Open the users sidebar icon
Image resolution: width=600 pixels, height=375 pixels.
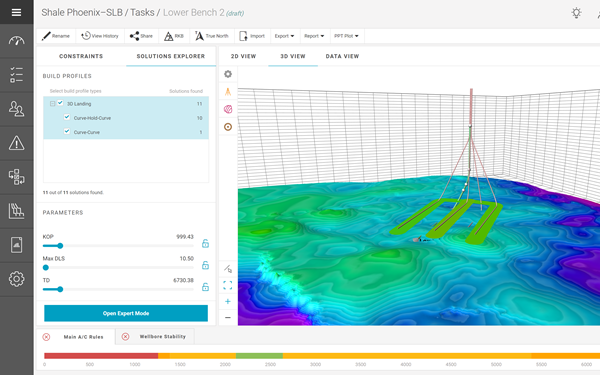pyautogui.click(x=16, y=109)
